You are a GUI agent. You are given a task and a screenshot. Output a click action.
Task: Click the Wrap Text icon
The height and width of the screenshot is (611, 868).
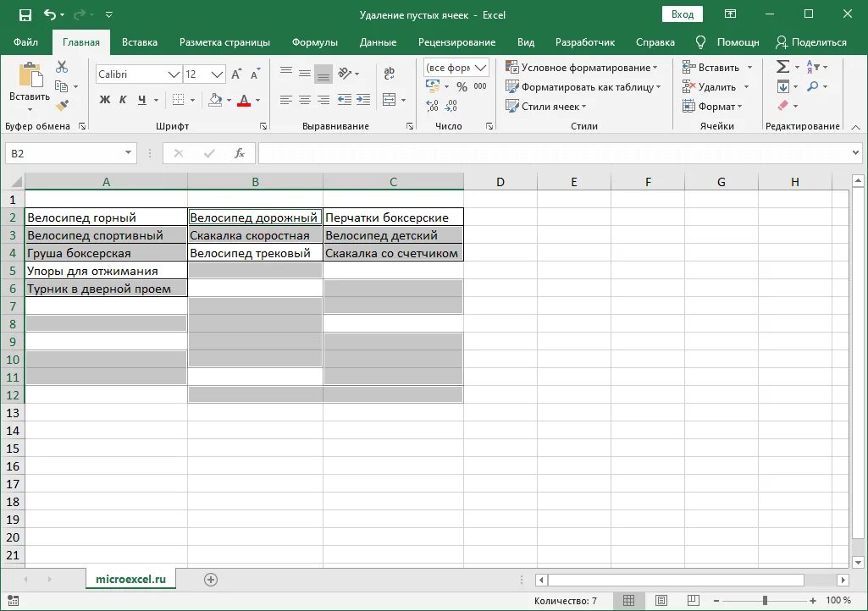point(390,73)
